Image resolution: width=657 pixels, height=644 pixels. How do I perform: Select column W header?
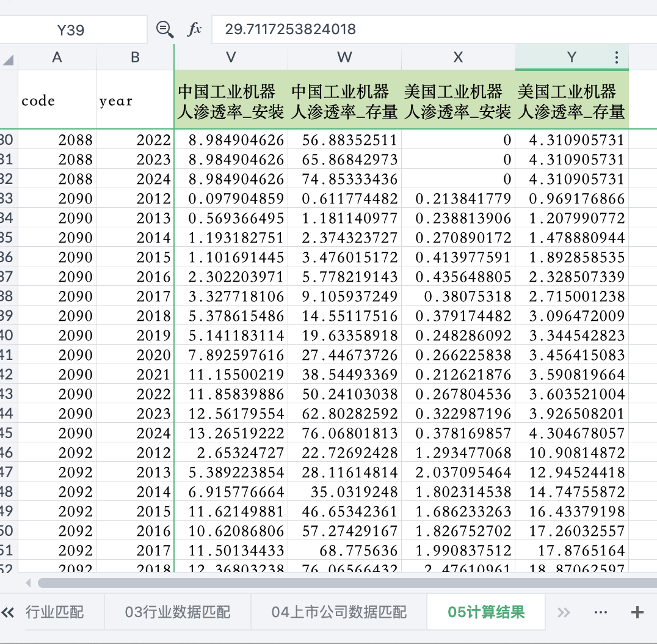pos(344,57)
